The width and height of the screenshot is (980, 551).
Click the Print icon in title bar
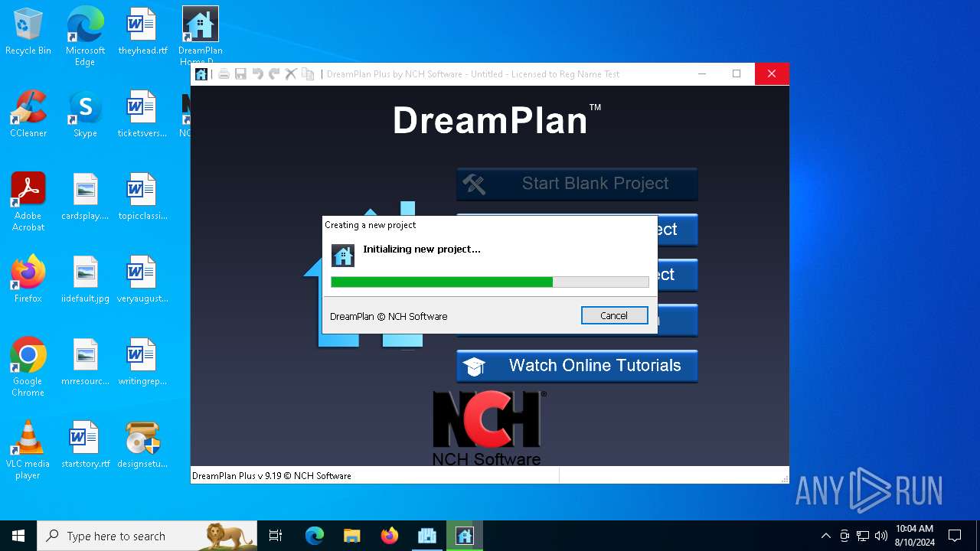point(224,74)
